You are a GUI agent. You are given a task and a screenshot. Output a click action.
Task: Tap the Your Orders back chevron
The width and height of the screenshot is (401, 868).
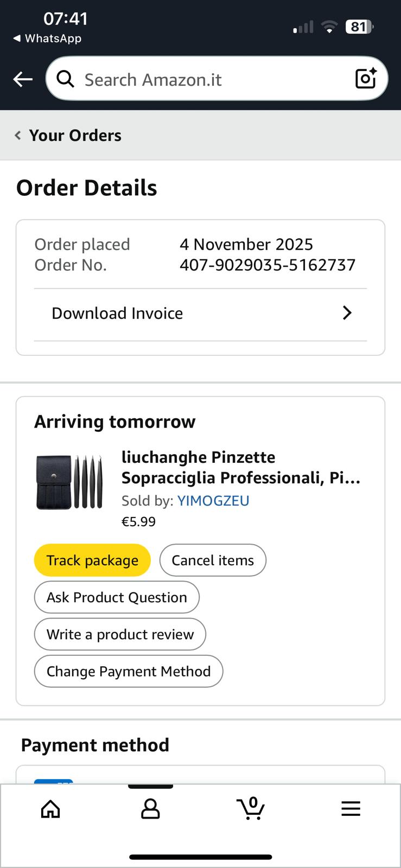coord(18,136)
